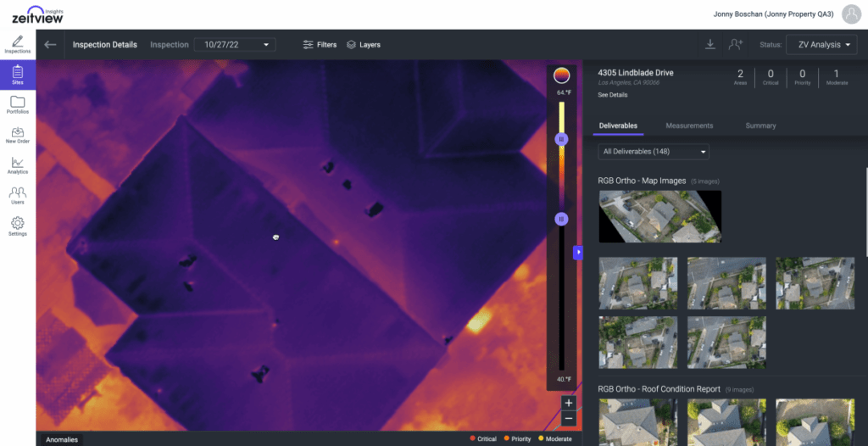Open the New Order section

coord(18,135)
